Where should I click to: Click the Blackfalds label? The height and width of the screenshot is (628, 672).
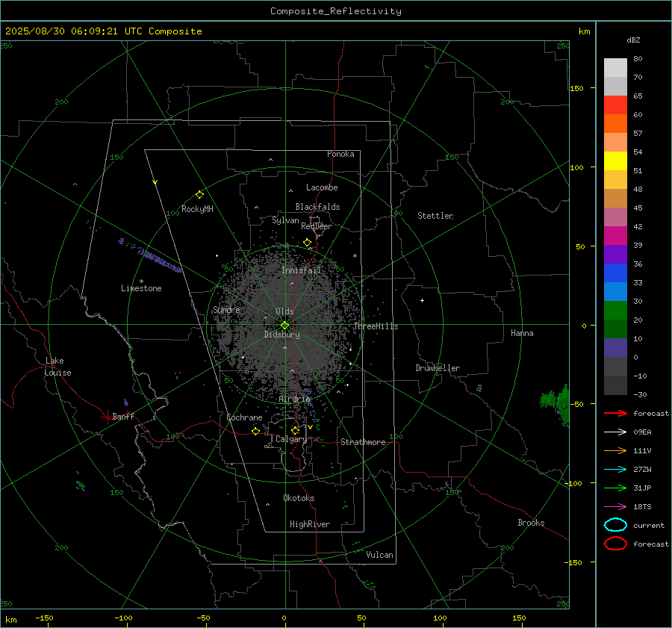click(x=317, y=207)
